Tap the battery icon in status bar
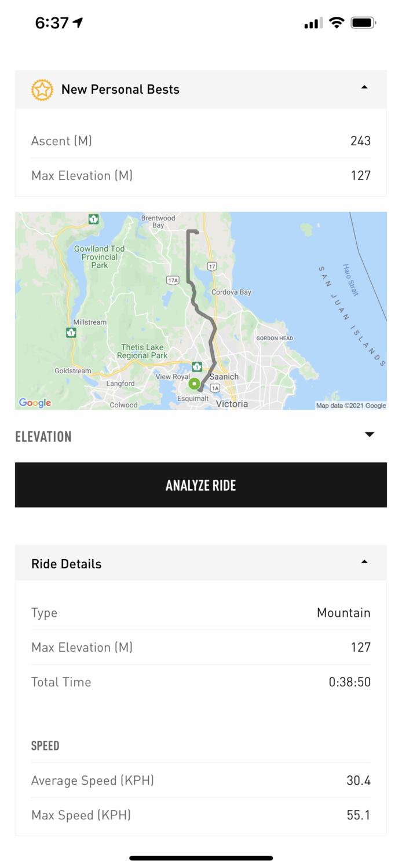This screenshot has height=868, width=402. (363, 23)
